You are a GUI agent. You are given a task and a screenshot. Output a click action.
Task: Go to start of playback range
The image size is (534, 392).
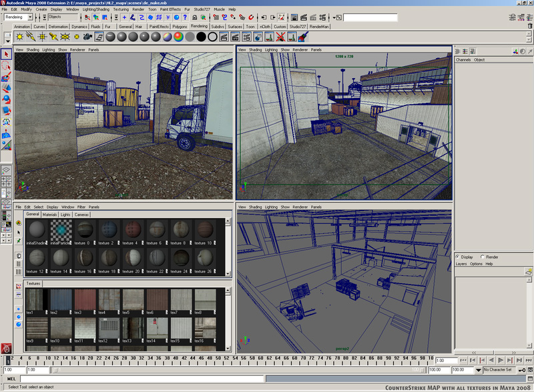tap(463, 360)
